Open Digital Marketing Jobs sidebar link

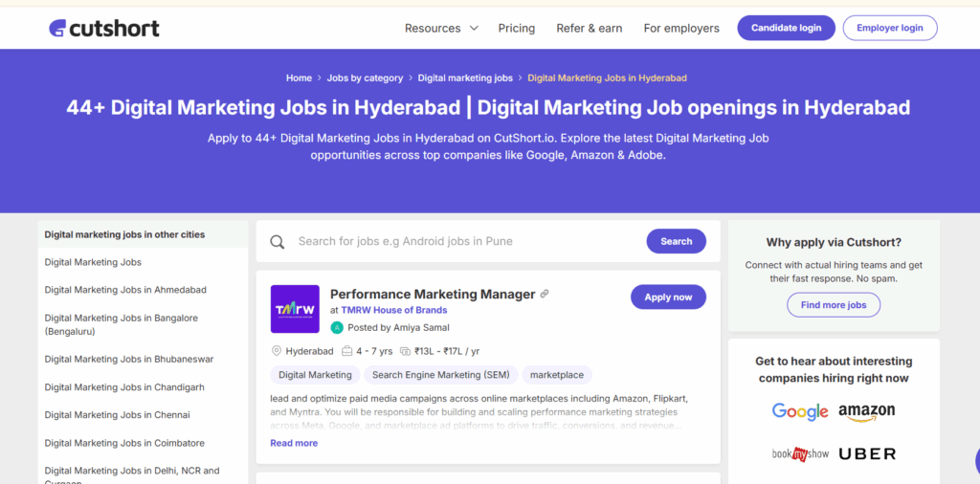point(93,262)
